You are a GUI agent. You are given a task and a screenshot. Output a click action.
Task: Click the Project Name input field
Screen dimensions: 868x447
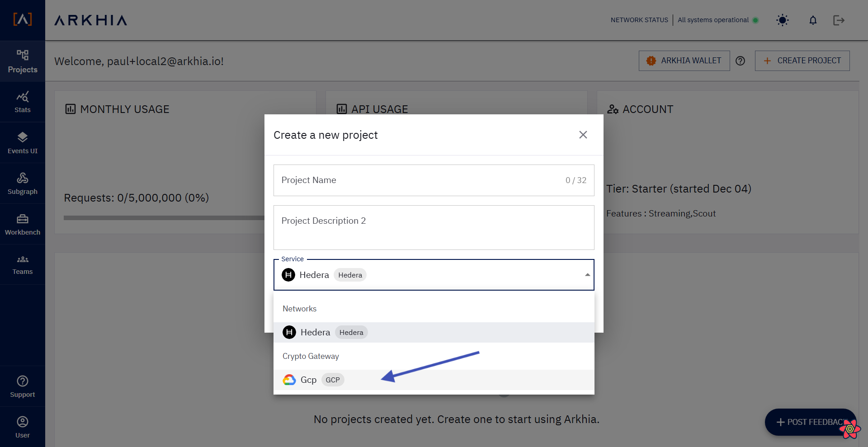(407, 180)
